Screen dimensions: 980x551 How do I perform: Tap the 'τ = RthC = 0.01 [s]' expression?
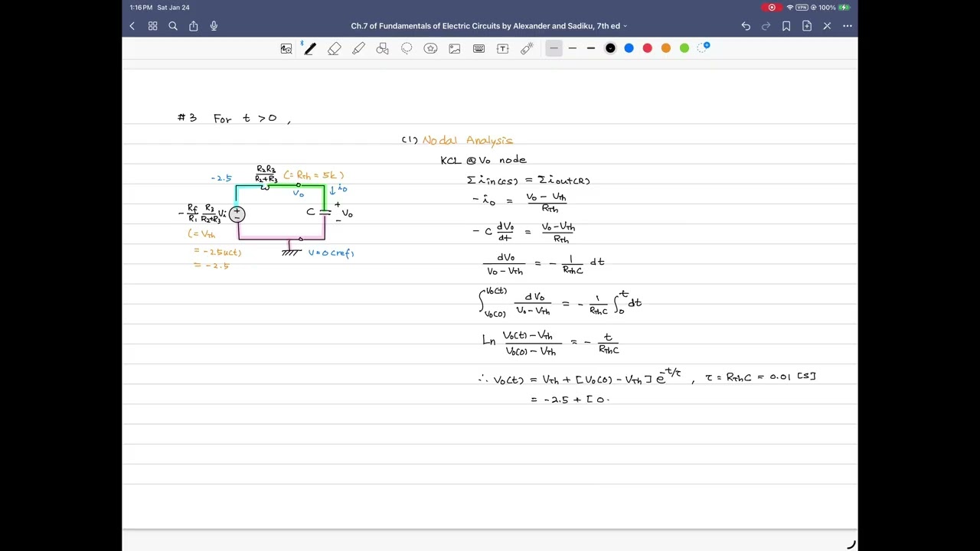760,377
